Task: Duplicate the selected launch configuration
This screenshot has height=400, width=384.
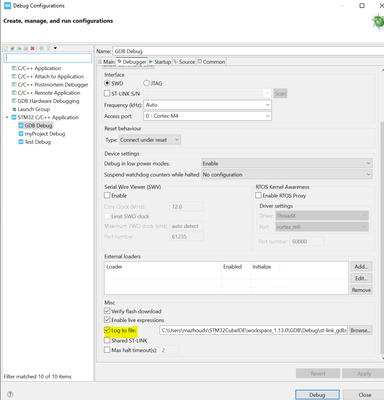Action: coord(26,48)
